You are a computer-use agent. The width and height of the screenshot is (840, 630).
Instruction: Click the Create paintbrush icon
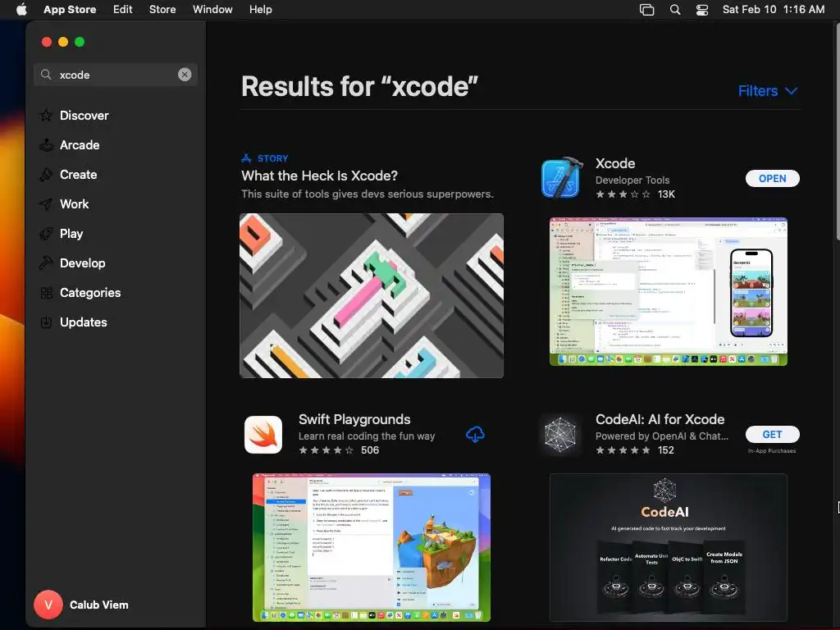[46, 175]
